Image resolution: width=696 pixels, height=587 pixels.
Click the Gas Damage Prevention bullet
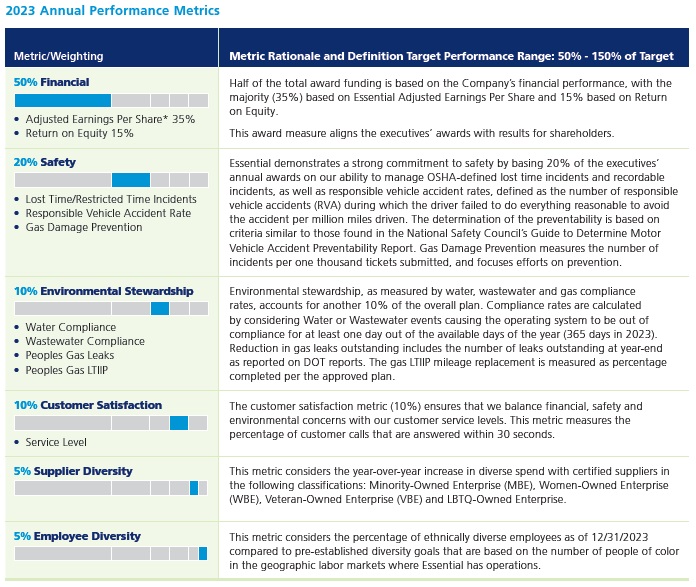[x=83, y=227]
